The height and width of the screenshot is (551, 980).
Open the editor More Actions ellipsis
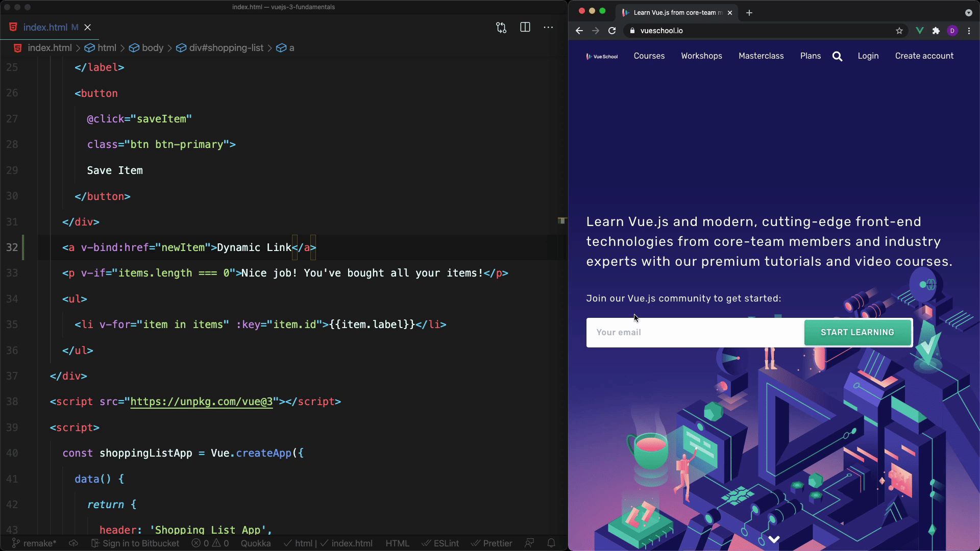[x=548, y=28]
